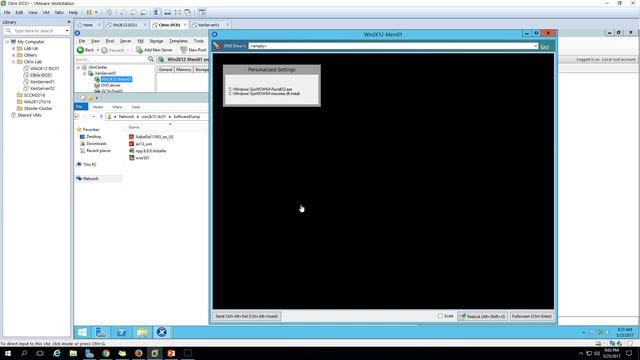Image resolution: width=640 pixels, height=360 pixels.
Task: Open the VMware Edit menu
Action: 19,12
